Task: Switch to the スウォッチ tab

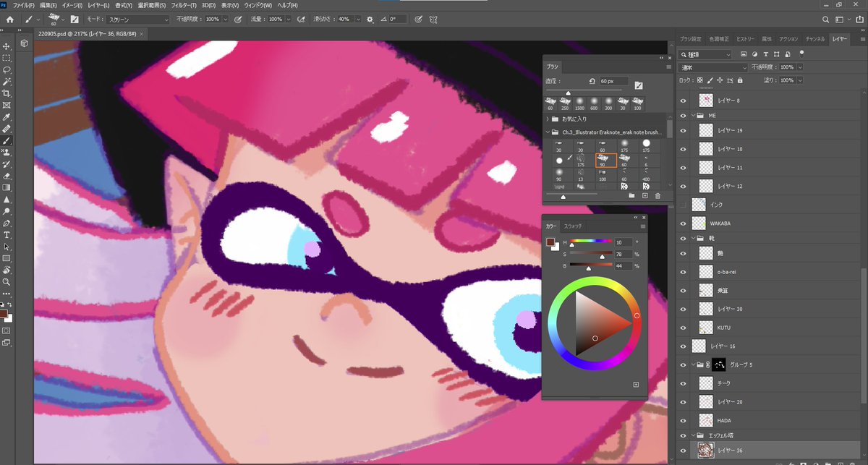Action: click(x=573, y=226)
